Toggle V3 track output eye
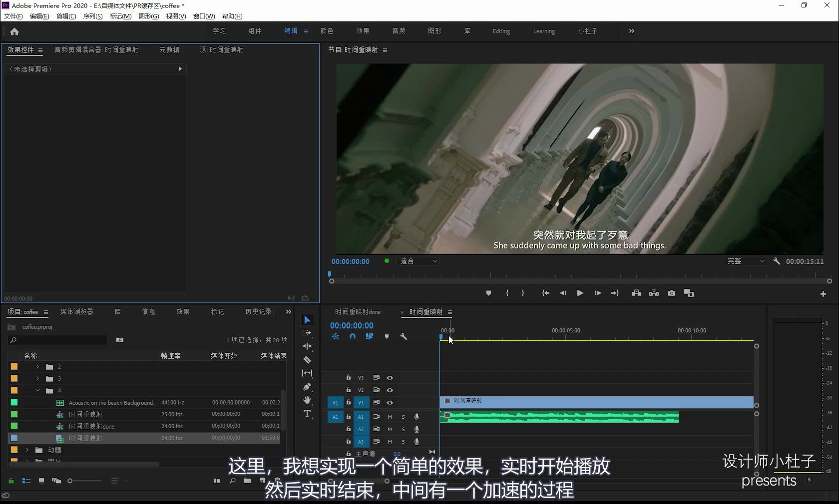Viewport: 839px width, 504px height. tap(390, 378)
